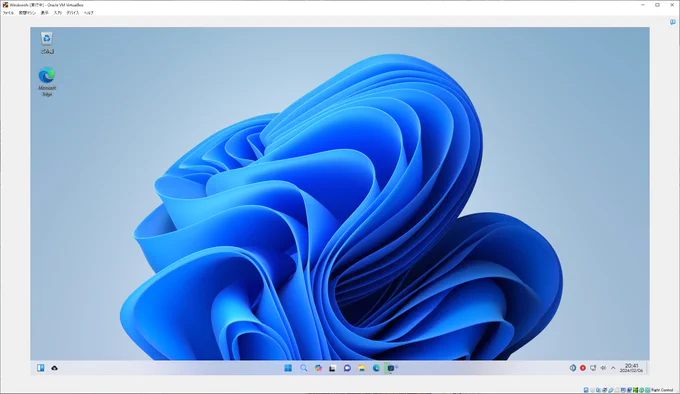Screen dimensions: 680x394
Task: Open the Widgets panel on the guest taskbar
Action: (x=41, y=368)
